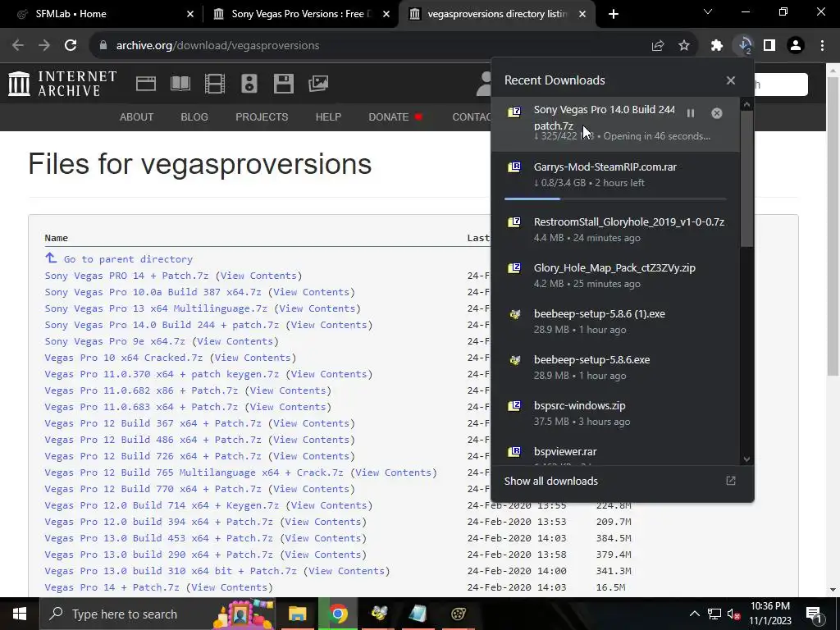Image resolution: width=840 pixels, height=630 pixels.
Task: Open File Explorer from taskbar
Action: click(297, 614)
